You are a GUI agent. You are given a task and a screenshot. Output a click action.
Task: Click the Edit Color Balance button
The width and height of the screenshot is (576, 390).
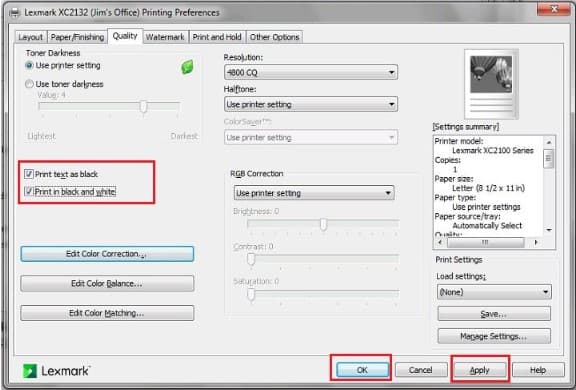pos(107,284)
